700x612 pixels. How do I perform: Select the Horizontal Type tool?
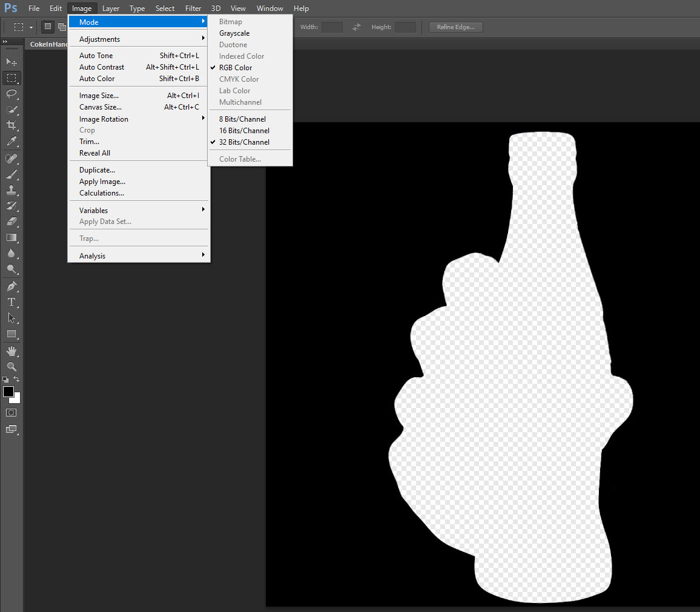click(11, 301)
